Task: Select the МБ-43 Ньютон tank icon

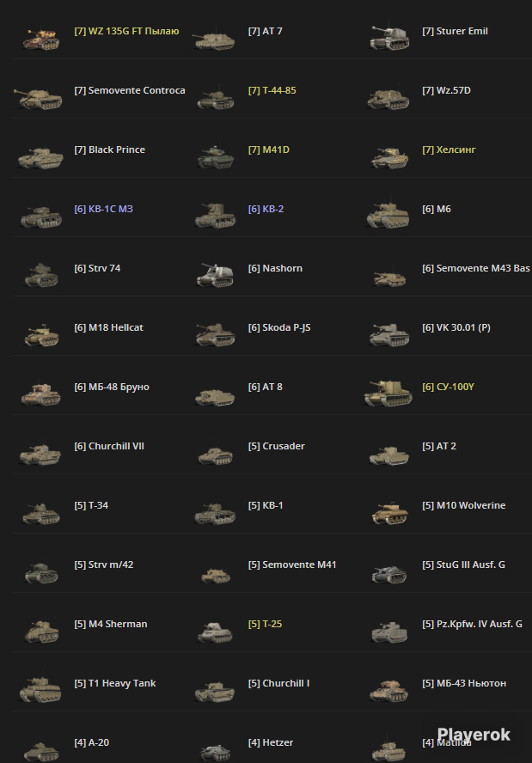Action: tap(388, 691)
